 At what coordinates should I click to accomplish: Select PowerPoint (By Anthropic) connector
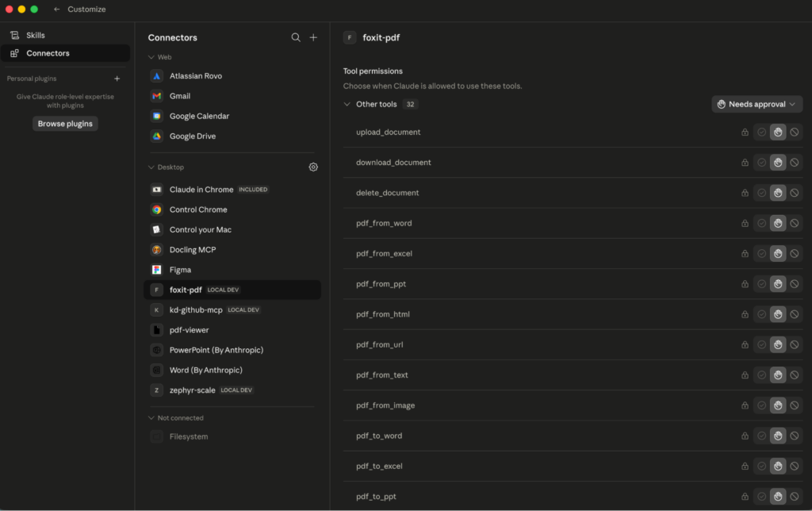coord(232,351)
